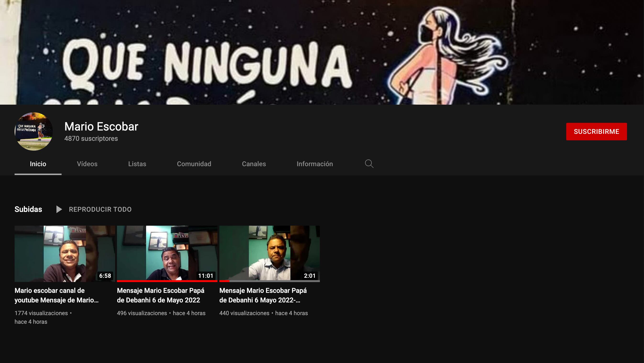Click title ending '6 Mayo 2022-...'
This screenshot has width=644, height=363.
[x=263, y=295]
